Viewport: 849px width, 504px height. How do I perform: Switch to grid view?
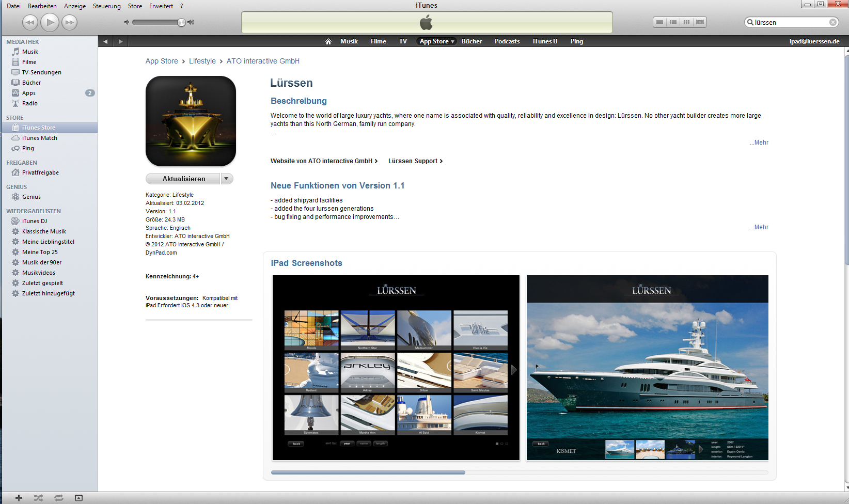coord(686,22)
